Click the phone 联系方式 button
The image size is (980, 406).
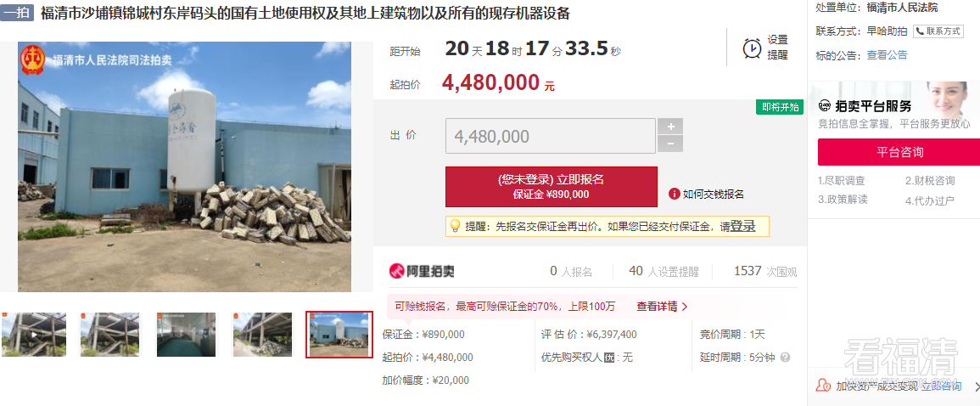[x=938, y=31]
